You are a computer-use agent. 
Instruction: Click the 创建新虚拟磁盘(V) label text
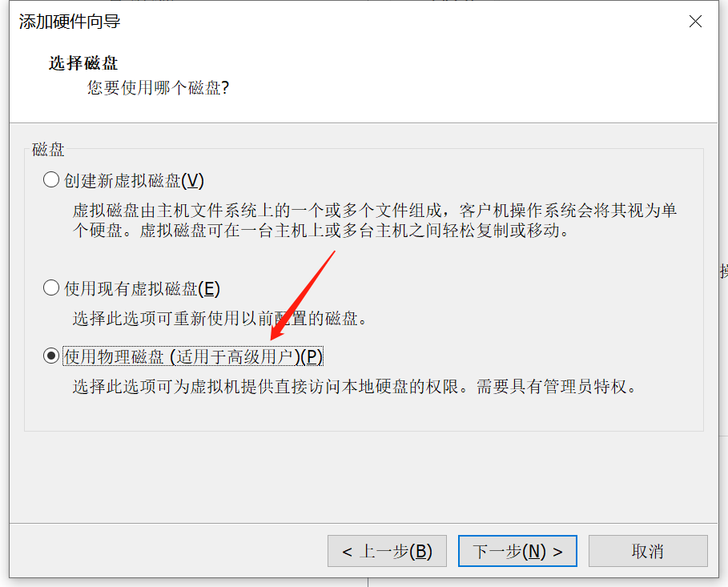point(134,180)
